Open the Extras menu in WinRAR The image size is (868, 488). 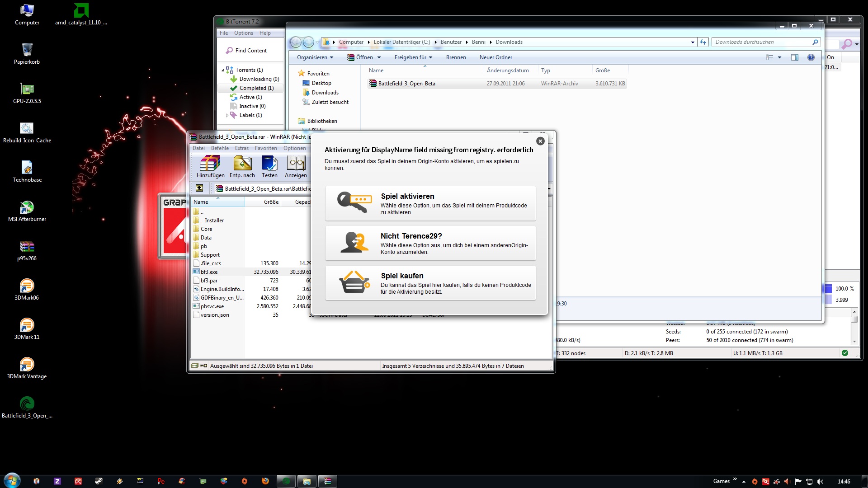coord(242,148)
